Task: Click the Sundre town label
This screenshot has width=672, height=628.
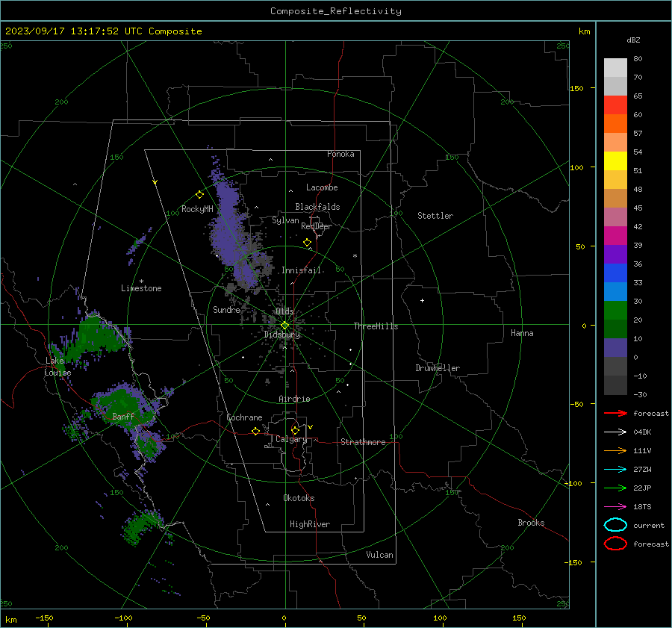Action: (227, 310)
